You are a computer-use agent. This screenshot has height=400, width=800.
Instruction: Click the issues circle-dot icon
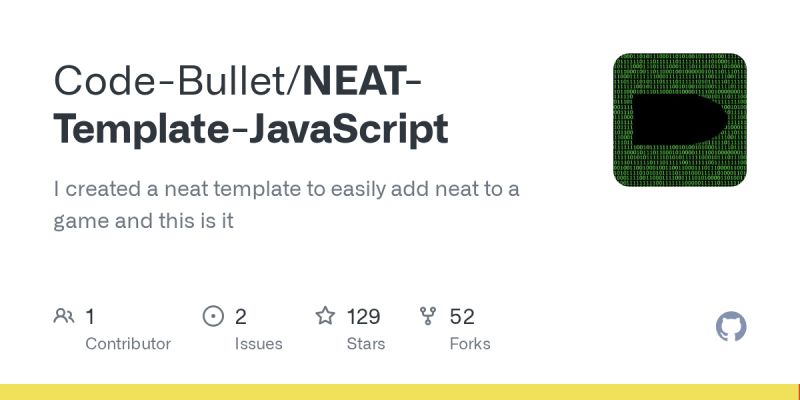tap(213, 316)
